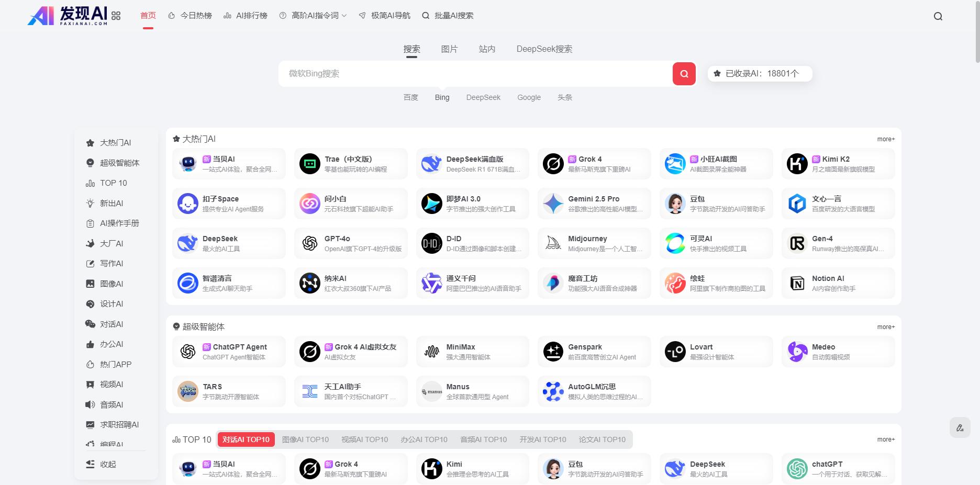
Task: Open the Medeo 自动剪辑视频 card
Action: [x=838, y=352]
